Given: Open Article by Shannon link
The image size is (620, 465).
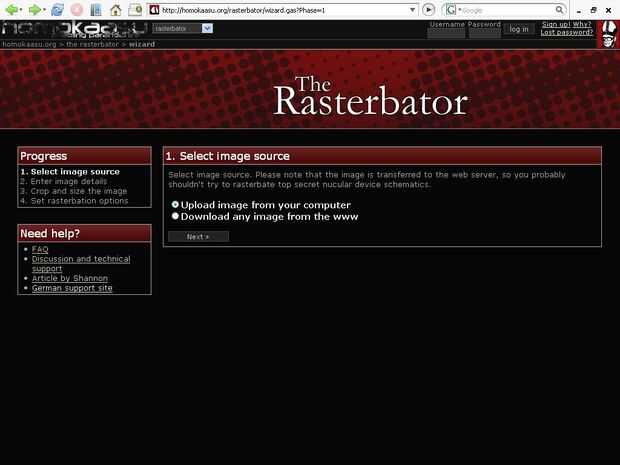Looking at the screenshot, I should click(x=70, y=278).
